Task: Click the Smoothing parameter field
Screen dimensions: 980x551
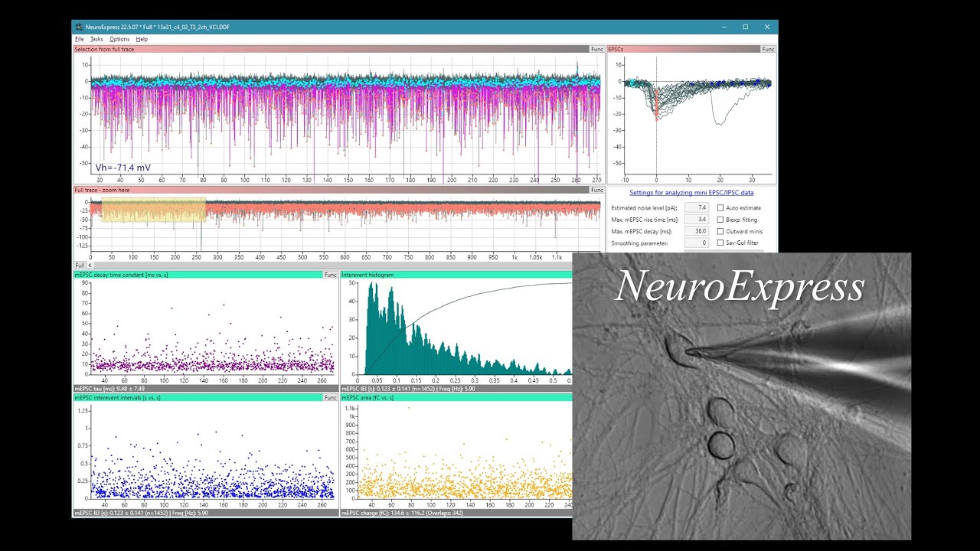Action: click(x=696, y=243)
